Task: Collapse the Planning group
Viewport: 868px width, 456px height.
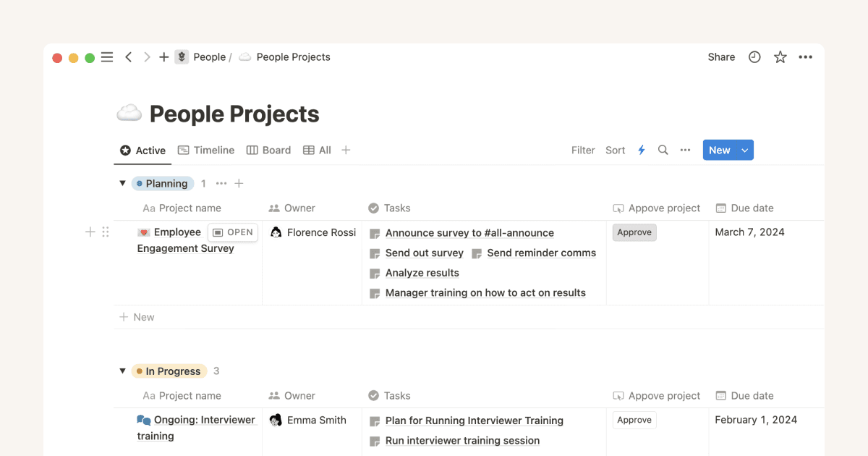Action: point(122,183)
